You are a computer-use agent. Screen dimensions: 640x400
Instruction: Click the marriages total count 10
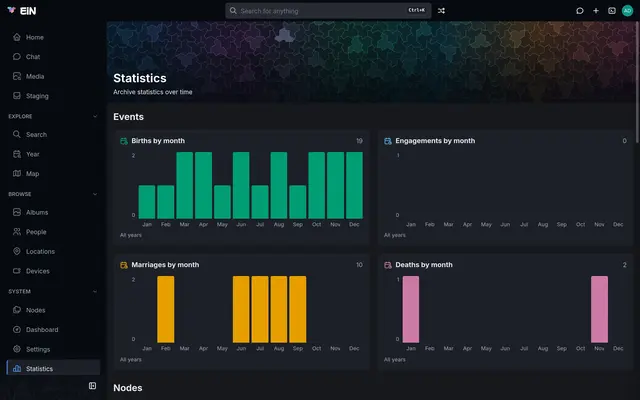359,265
